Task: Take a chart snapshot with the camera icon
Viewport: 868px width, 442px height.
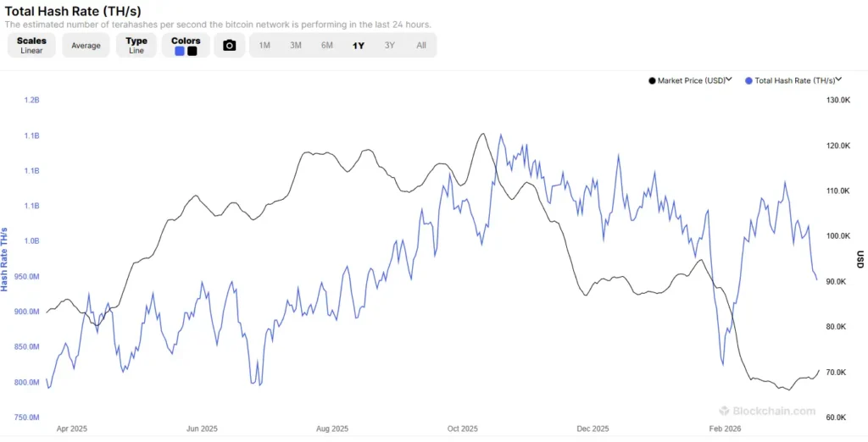Action: click(229, 46)
